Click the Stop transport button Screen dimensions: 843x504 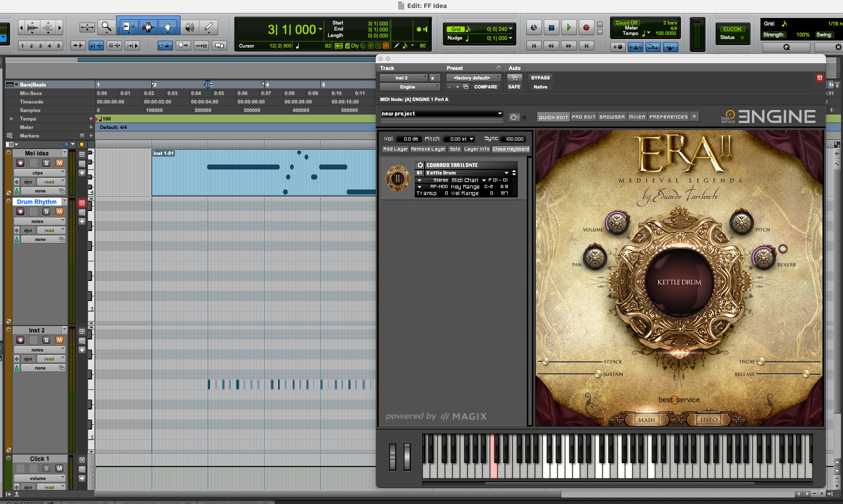pos(551,28)
